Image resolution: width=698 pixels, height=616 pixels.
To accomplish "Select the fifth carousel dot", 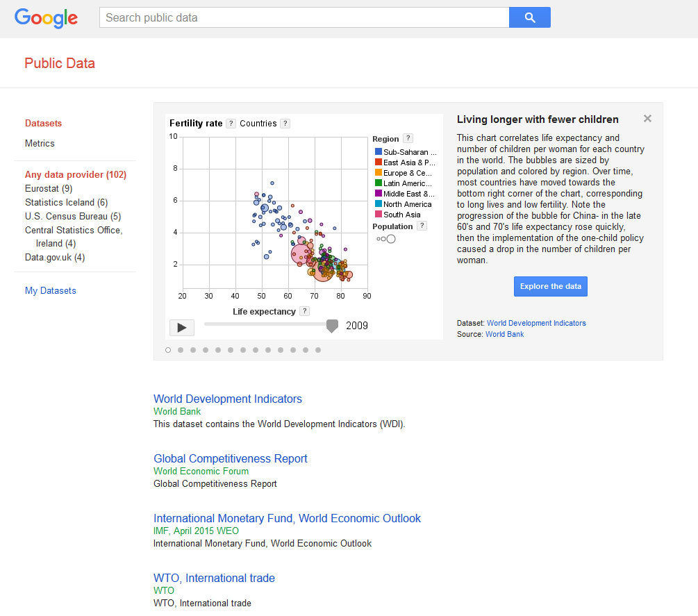I will click(217, 350).
